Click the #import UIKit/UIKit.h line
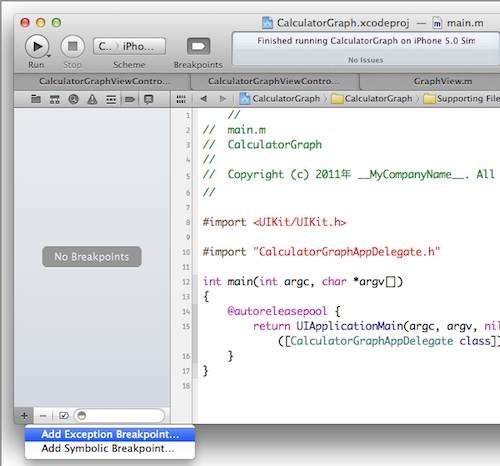Viewport: 500px width, 466px height. click(x=274, y=222)
